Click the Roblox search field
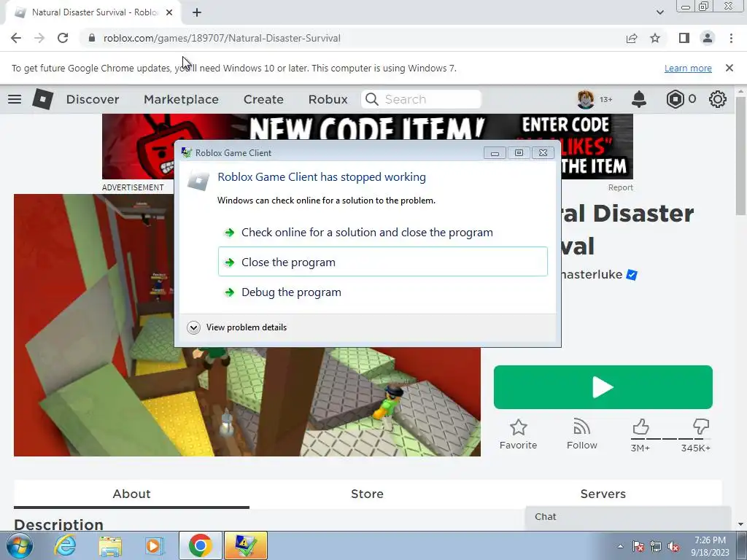747x560 pixels. [422, 99]
